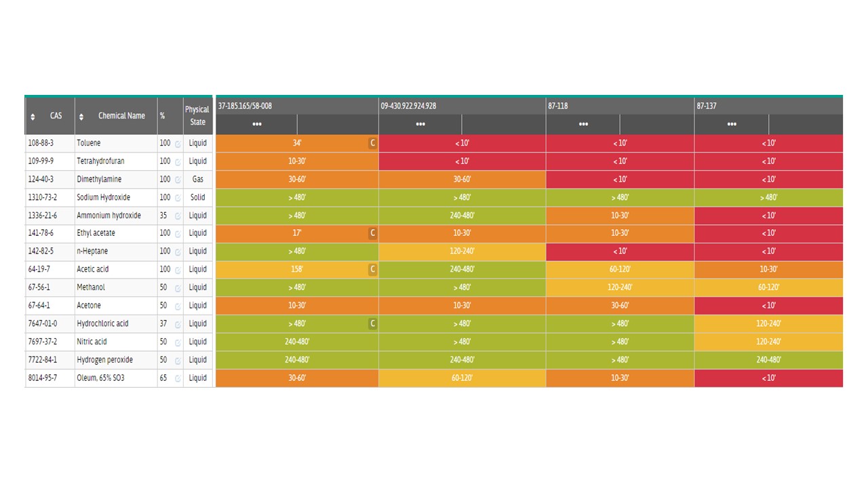
Task: Click the Hydrogen peroxide chemical name
Action: click(x=104, y=360)
